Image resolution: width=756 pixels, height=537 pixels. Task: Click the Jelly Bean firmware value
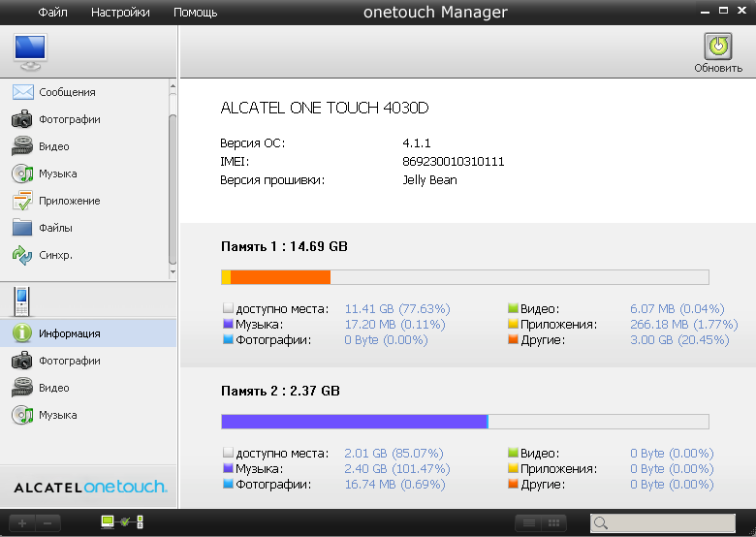[x=429, y=179]
